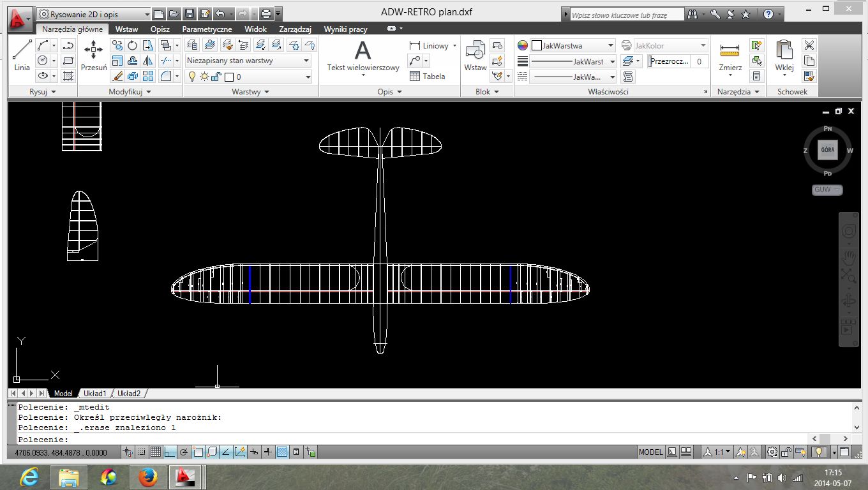Switch to the Wstaw ribbon tab
The height and width of the screenshot is (490, 868).
126,29
